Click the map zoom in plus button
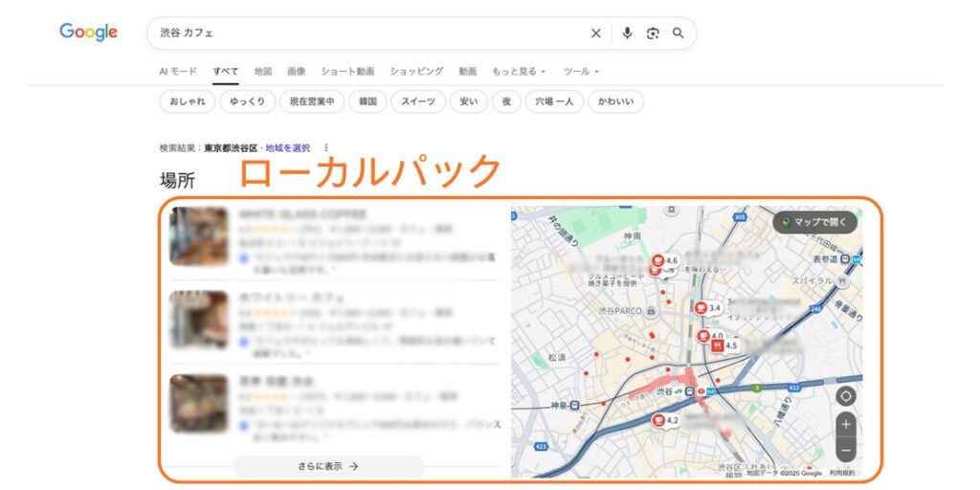 point(845,424)
